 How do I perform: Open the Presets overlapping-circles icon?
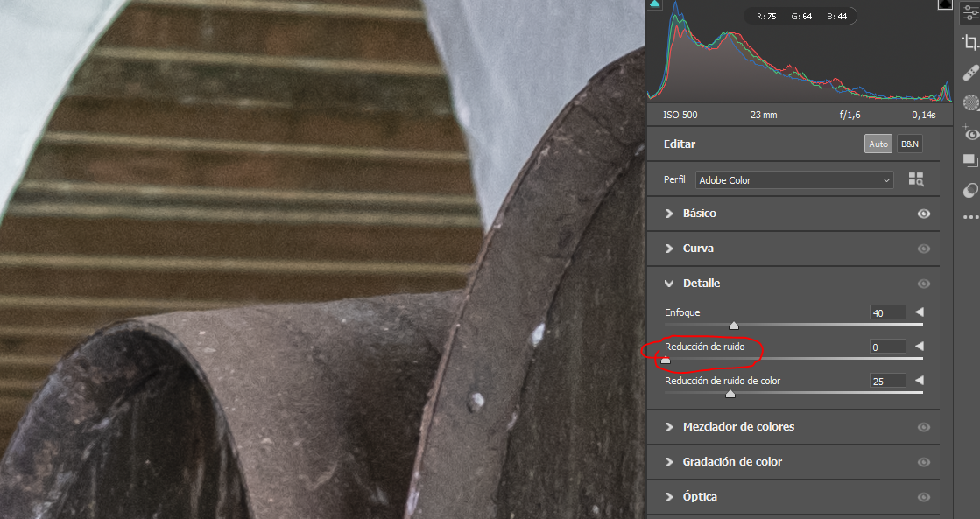pyautogui.click(x=970, y=190)
